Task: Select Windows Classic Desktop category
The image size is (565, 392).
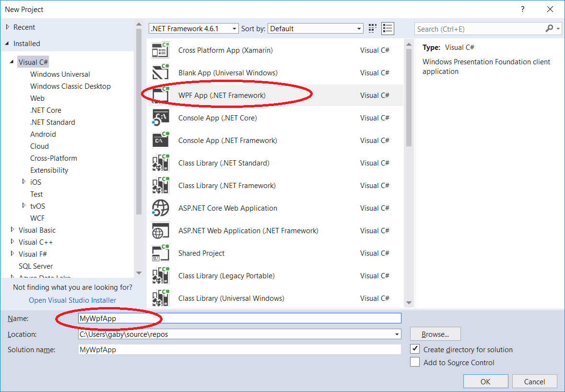Action: [x=70, y=86]
